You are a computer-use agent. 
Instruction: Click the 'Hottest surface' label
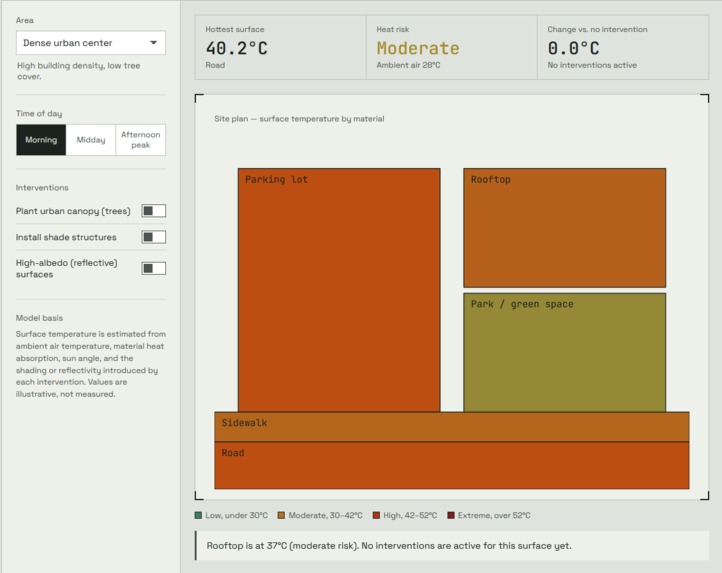point(235,29)
